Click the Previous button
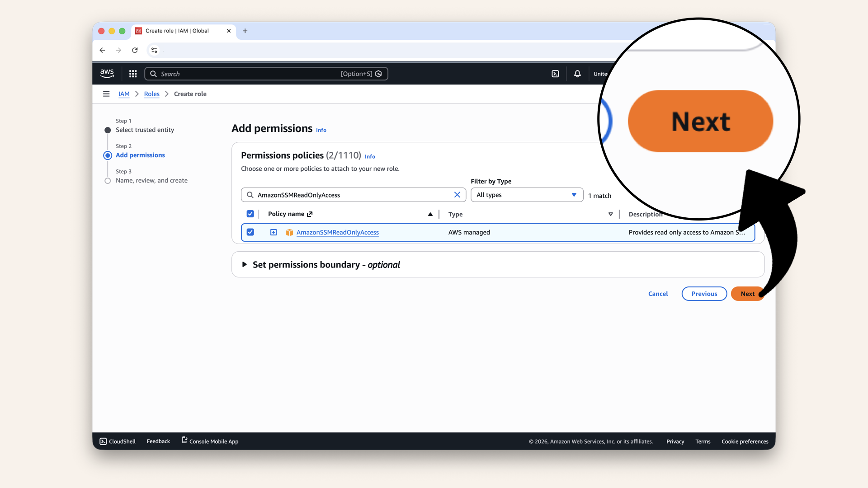The image size is (868, 488). 704,294
